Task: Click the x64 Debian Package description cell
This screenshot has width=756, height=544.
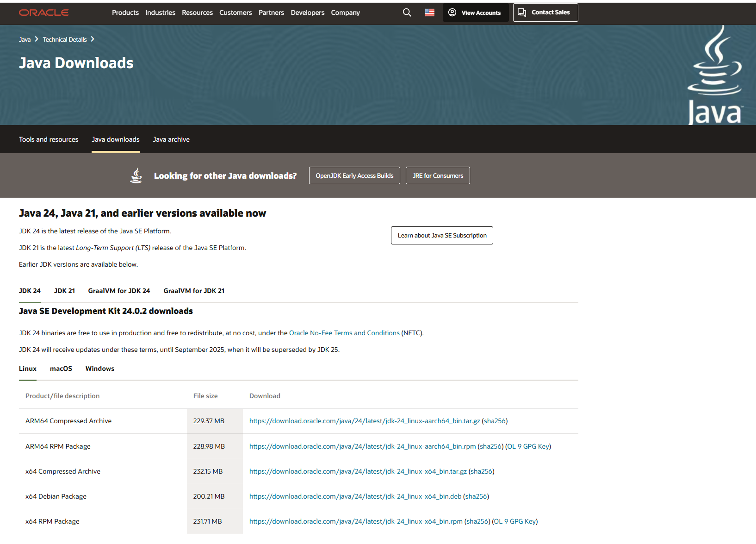Action: [103, 496]
